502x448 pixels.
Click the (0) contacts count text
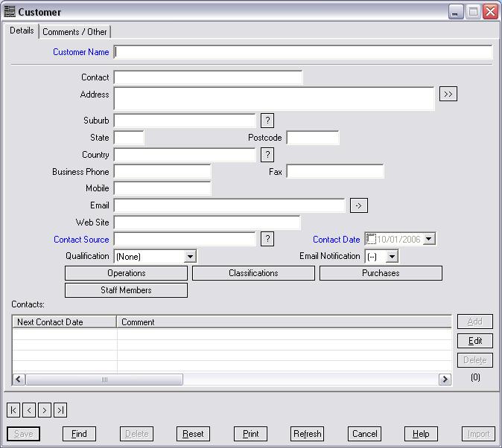(475, 377)
